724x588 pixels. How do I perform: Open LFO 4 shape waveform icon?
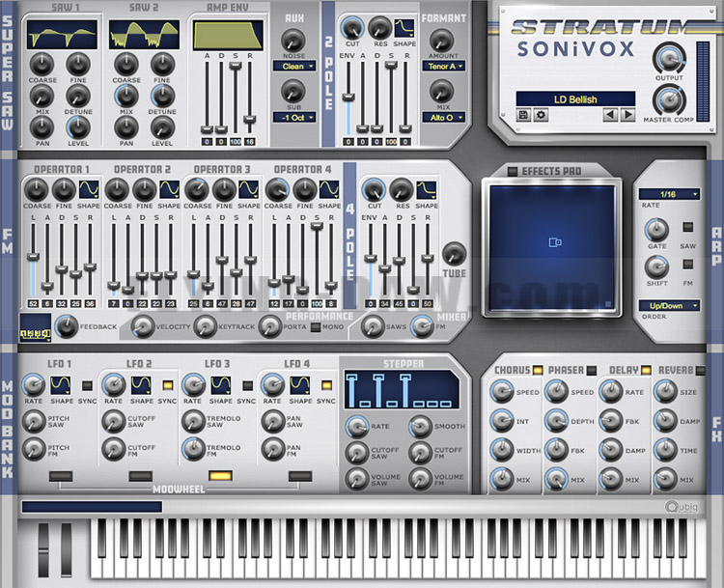tap(300, 385)
